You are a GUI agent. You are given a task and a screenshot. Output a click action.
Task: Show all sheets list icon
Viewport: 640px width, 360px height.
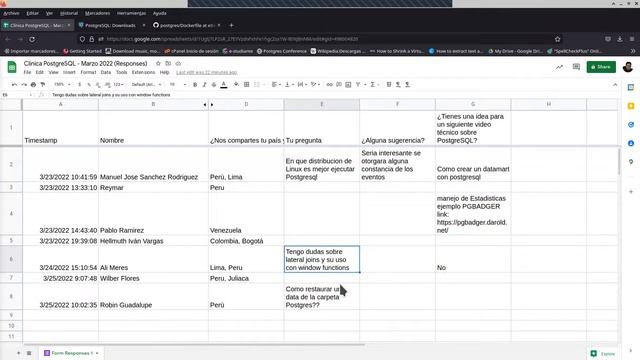[29, 353]
